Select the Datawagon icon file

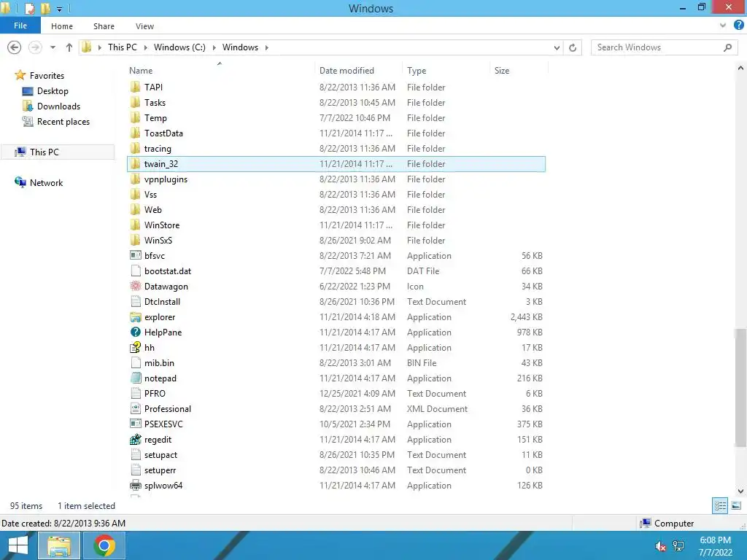(136, 286)
